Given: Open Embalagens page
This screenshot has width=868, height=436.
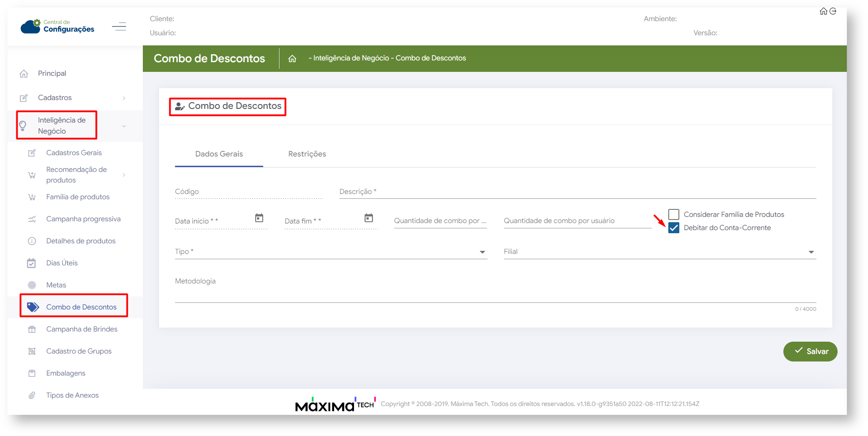Looking at the screenshot, I should [66, 373].
